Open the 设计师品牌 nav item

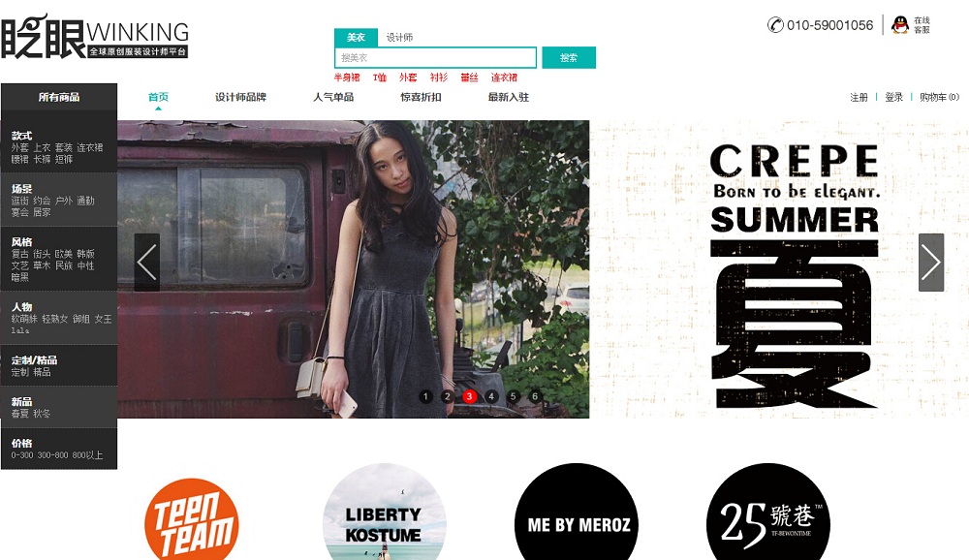[240, 97]
